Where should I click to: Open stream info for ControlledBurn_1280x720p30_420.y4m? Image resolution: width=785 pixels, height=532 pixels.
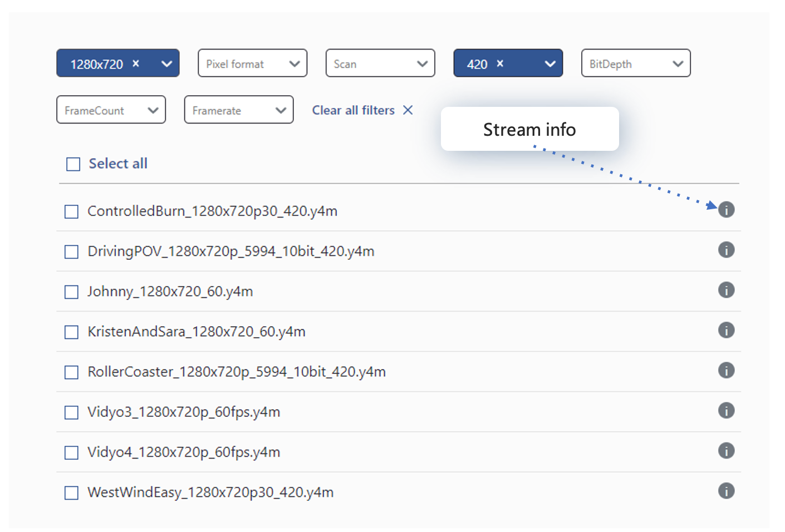(726, 210)
